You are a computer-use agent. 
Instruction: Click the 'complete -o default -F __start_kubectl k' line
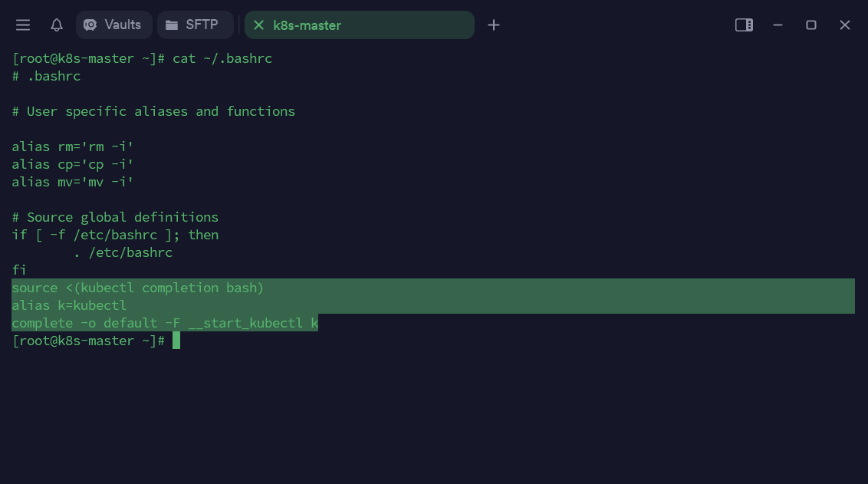(x=165, y=323)
